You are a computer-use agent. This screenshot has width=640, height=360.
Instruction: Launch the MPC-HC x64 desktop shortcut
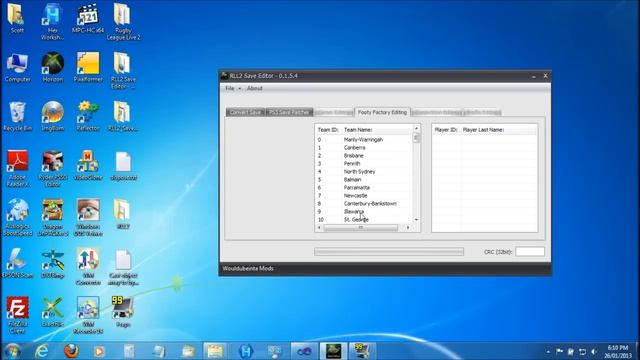[88, 18]
